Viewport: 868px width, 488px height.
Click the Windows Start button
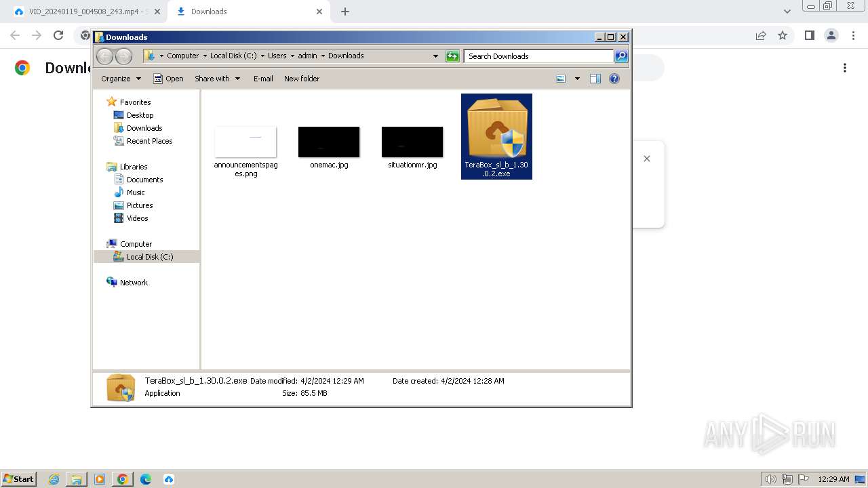coord(19,479)
